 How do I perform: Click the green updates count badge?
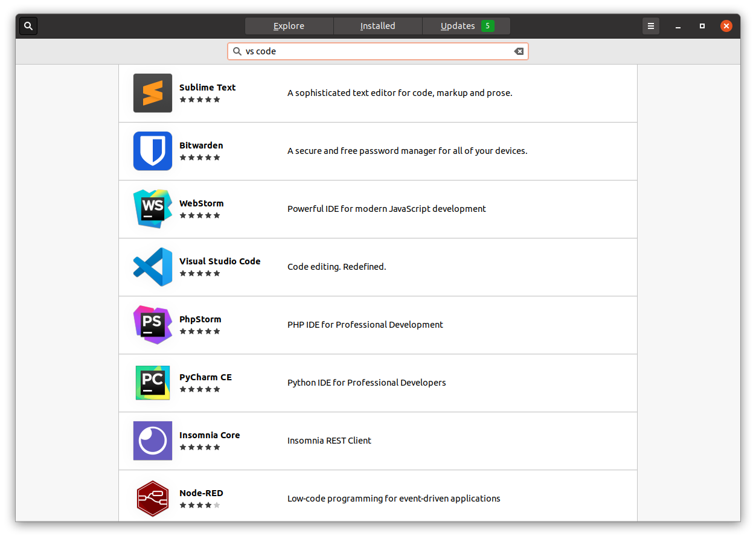pos(487,26)
